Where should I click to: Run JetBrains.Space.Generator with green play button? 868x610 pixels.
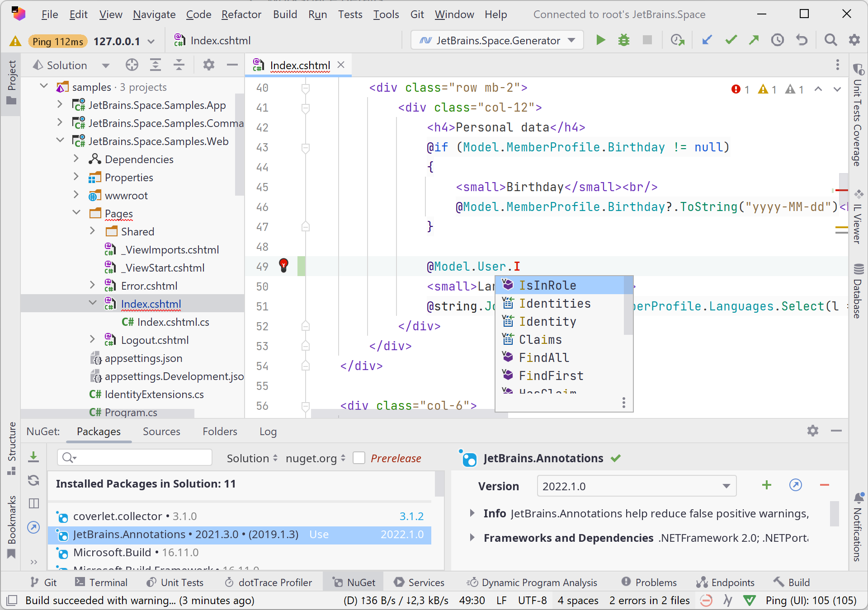pyautogui.click(x=600, y=40)
